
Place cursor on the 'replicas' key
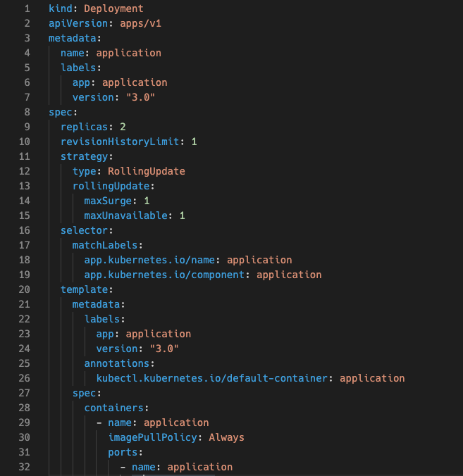[84, 127]
